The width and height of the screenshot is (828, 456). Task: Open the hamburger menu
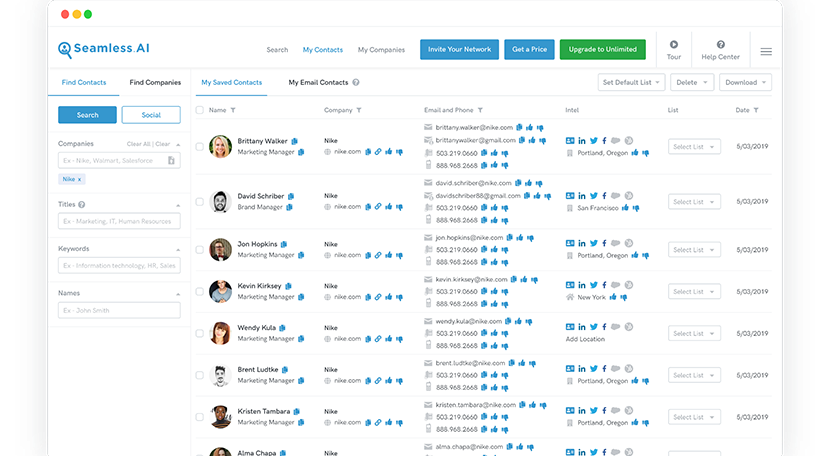(x=766, y=51)
